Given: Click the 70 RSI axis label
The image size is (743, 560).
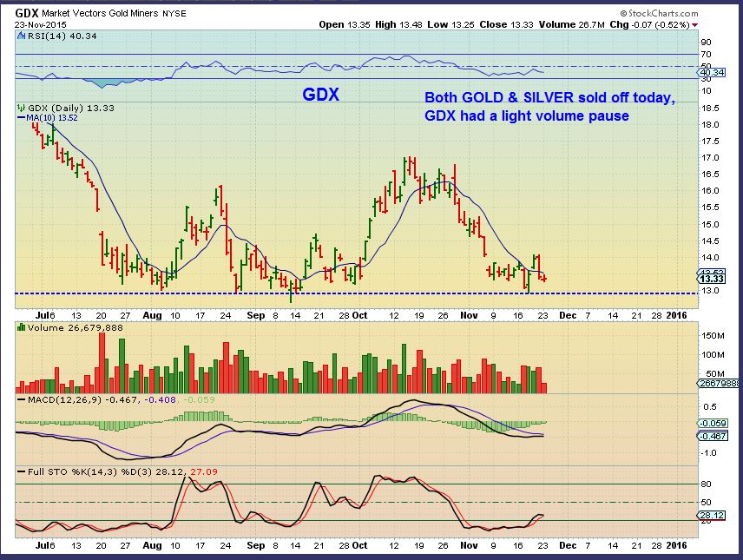Looking at the screenshot, I should [706, 55].
